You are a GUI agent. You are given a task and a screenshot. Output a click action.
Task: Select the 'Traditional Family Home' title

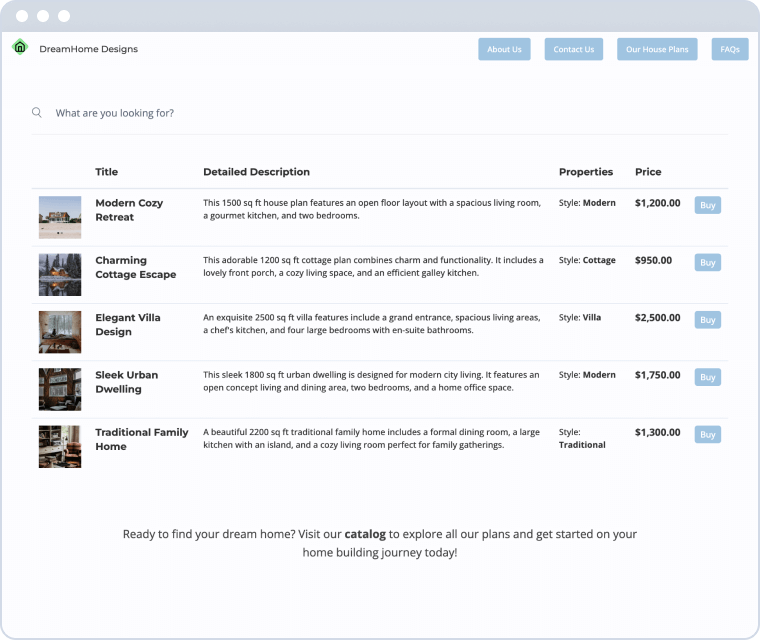142,439
